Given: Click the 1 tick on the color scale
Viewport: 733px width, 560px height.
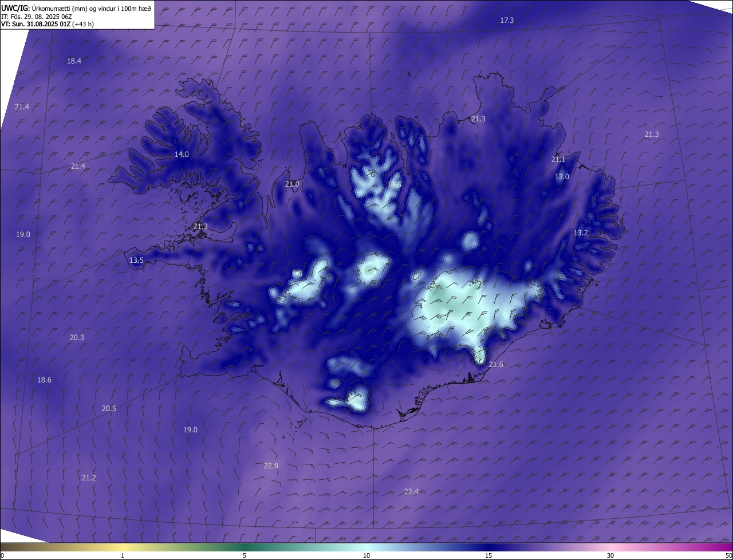Looking at the screenshot, I should click(123, 556).
